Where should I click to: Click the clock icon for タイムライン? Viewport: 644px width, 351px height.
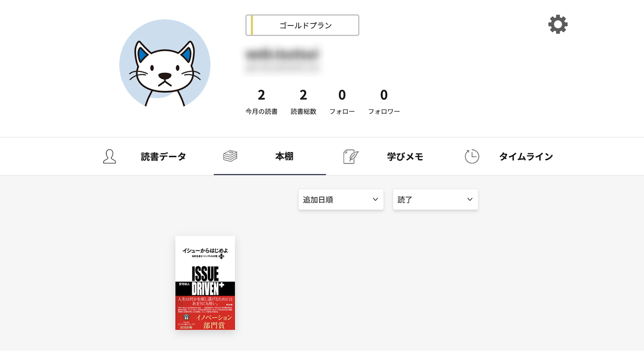pos(472,156)
